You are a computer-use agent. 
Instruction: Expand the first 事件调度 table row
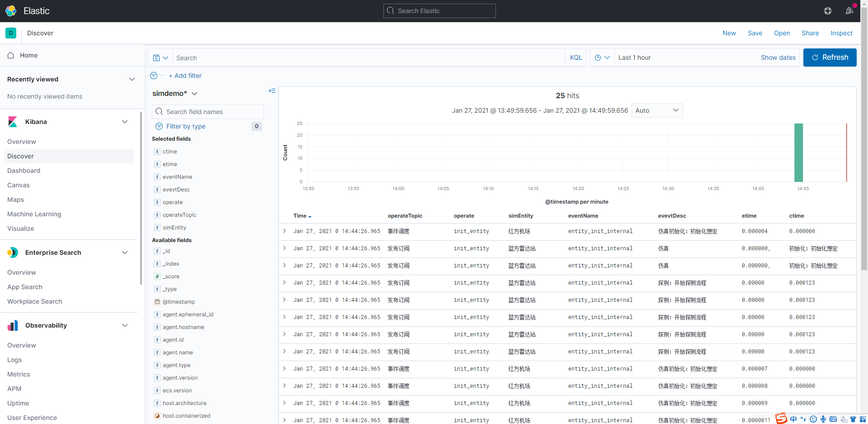tap(284, 231)
